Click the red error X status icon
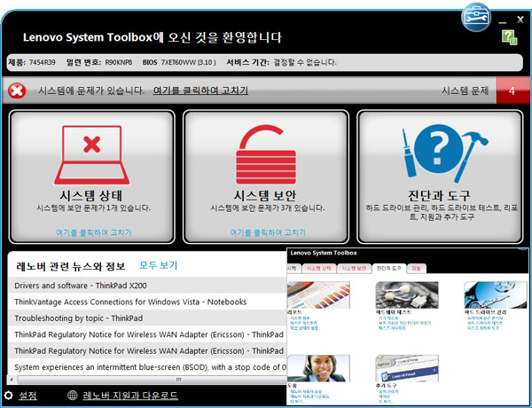Screen dimensions: 532x408 coord(17,91)
